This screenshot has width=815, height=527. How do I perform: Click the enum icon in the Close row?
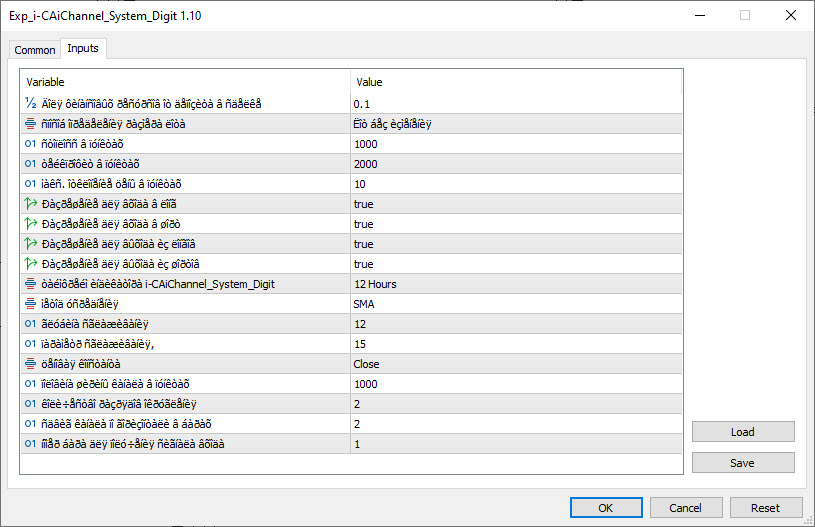(x=31, y=364)
